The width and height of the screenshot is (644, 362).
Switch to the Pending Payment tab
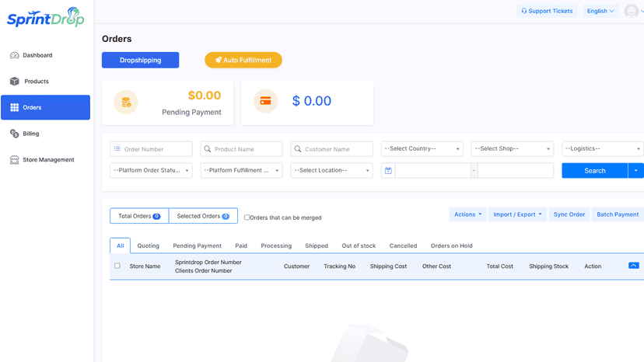197,245
